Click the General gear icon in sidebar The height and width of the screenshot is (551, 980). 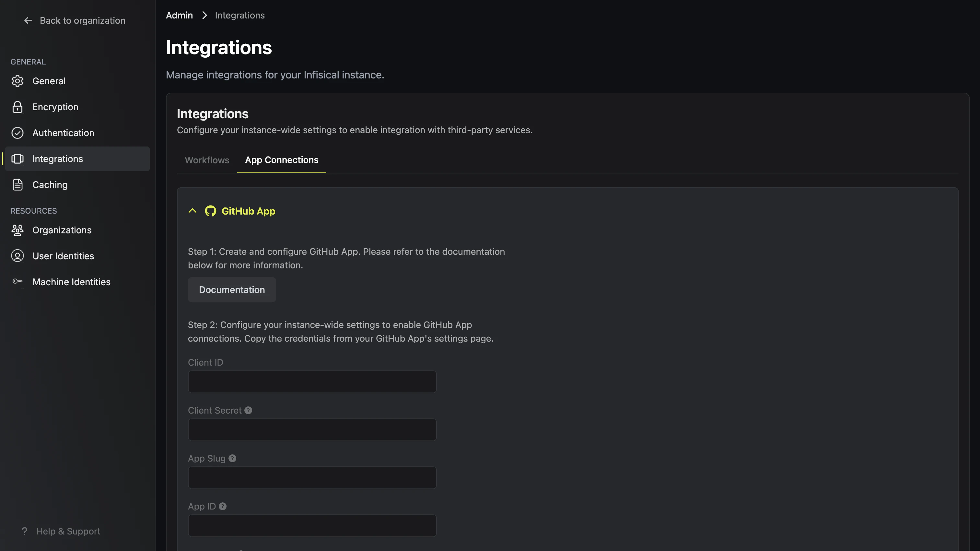(x=17, y=81)
